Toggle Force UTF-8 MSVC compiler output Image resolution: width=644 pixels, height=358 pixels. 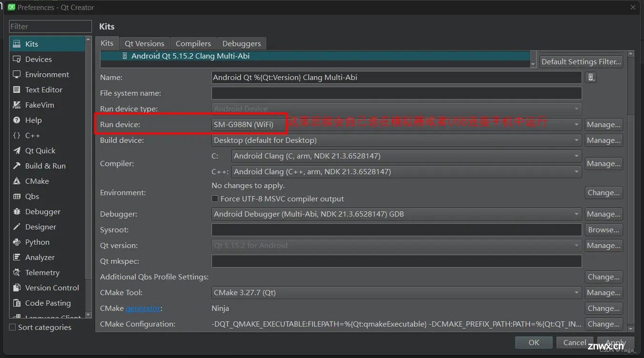click(x=215, y=199)
